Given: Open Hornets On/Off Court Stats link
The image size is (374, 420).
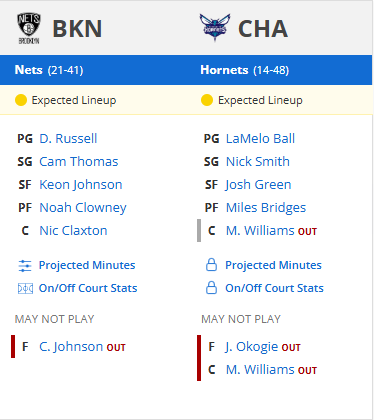Looking at the screenshot, I should tap(274, 288).
